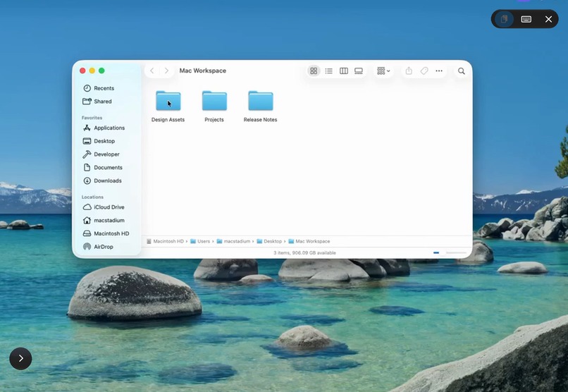Click Macintosh HD in the path bar

(x=165, y=241)
